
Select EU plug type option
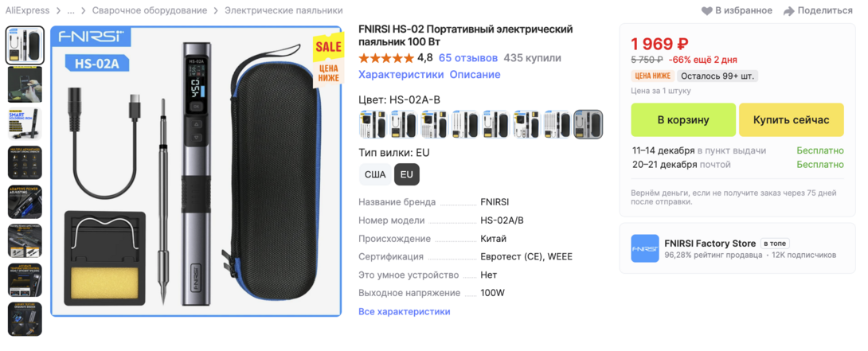(x=407, y=174)
